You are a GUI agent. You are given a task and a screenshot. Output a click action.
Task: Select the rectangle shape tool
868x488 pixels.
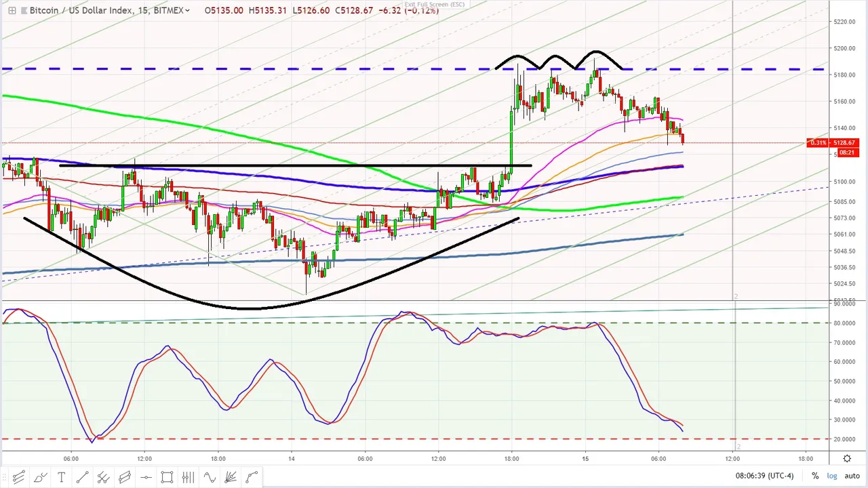[167, 477]
